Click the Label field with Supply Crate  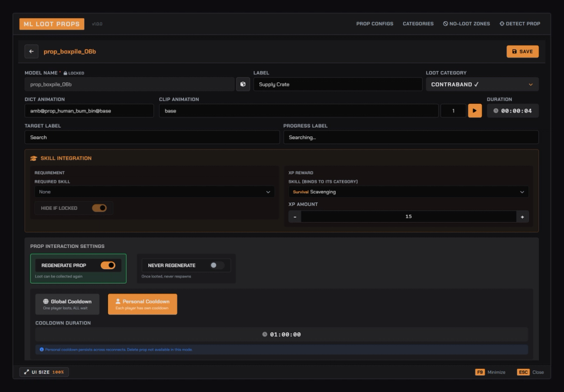pyautogui.click(x=338, y=84)
